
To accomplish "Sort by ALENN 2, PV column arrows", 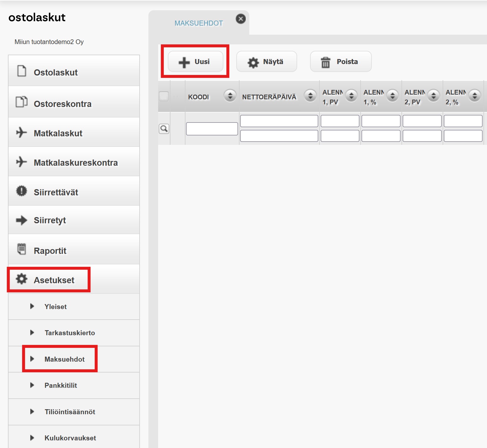I will 434,95.
